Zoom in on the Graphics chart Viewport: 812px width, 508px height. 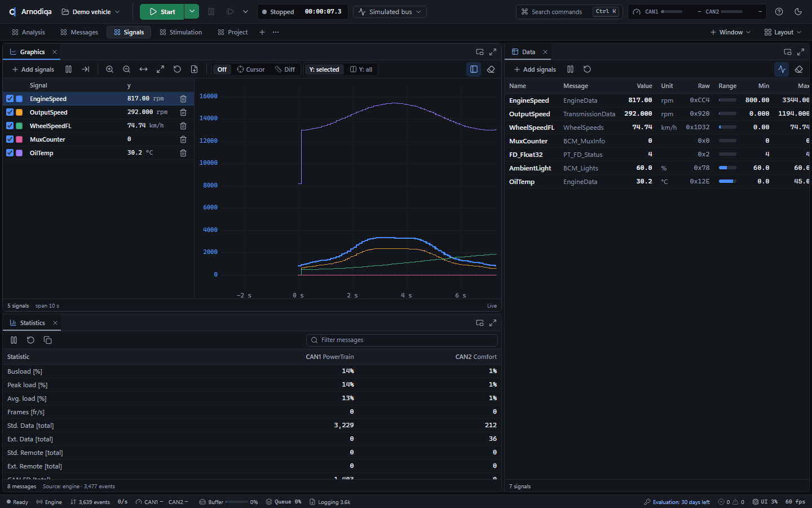(110, 69)
